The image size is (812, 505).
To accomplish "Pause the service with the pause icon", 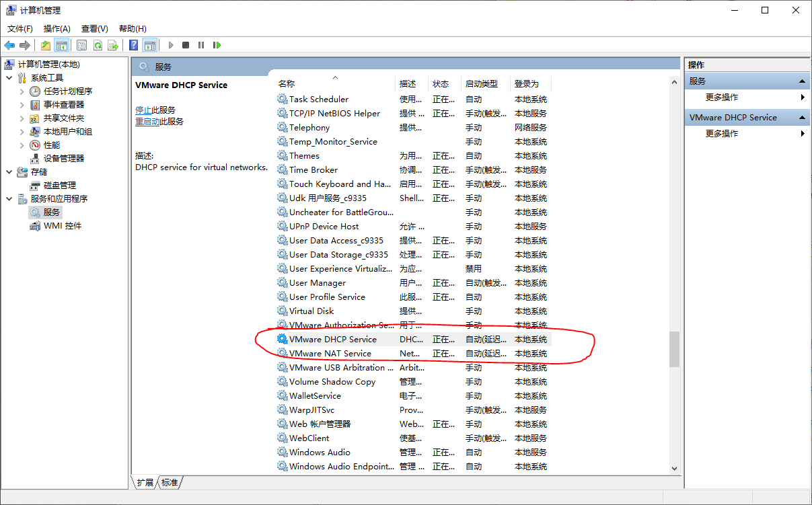I will click(x=200, y=45).
